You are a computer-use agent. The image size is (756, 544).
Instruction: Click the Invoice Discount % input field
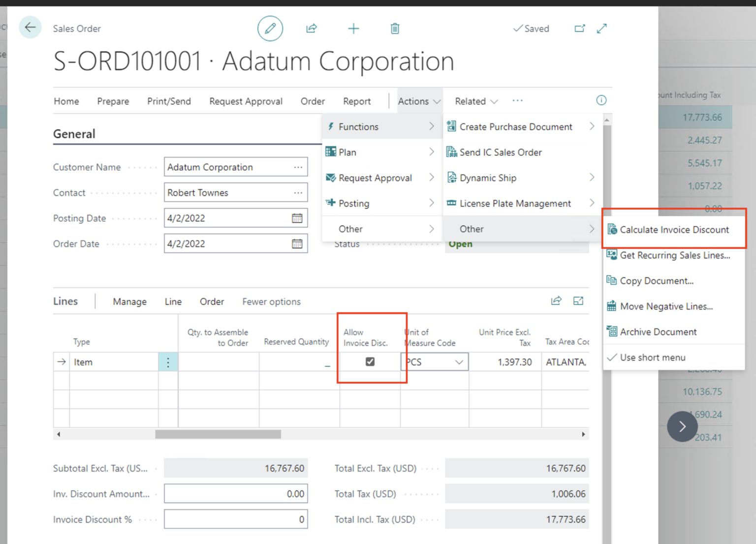click(x=235, y=519)
